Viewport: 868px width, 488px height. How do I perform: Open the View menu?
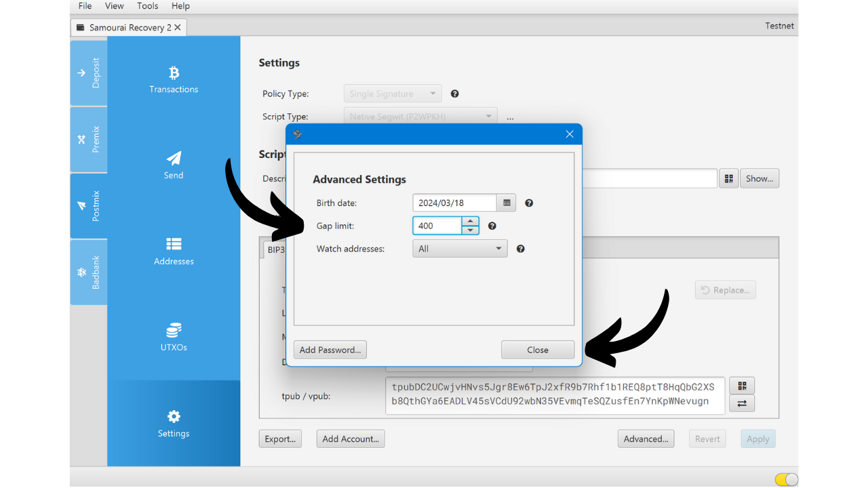tap(114, 6)
